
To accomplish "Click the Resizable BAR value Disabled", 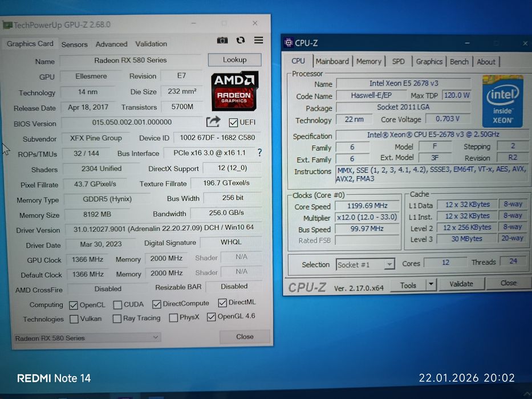I will [234, 286].
